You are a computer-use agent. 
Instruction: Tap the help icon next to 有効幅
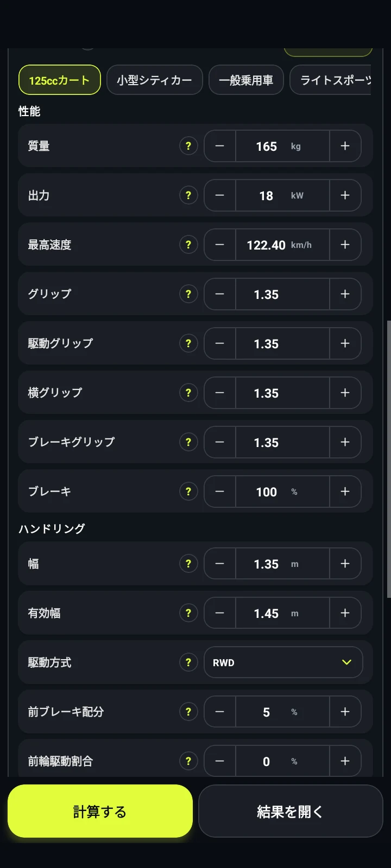pyautogui.click(x=188, y=613)
